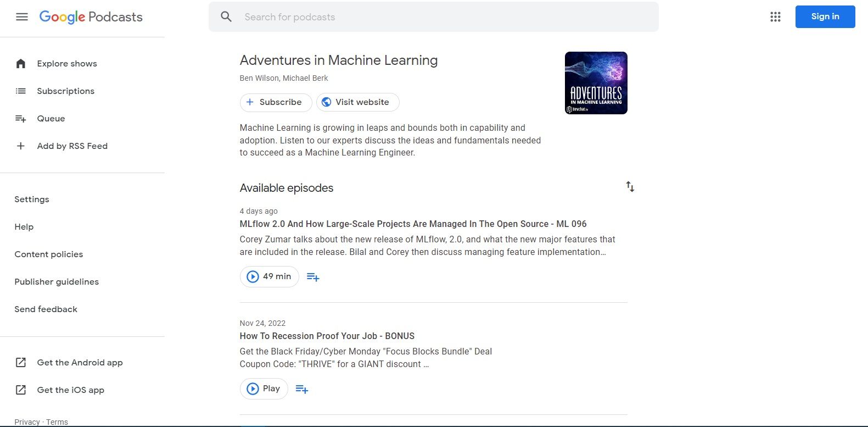Reverse episode sort order with arrows icon

coord(630,187)
